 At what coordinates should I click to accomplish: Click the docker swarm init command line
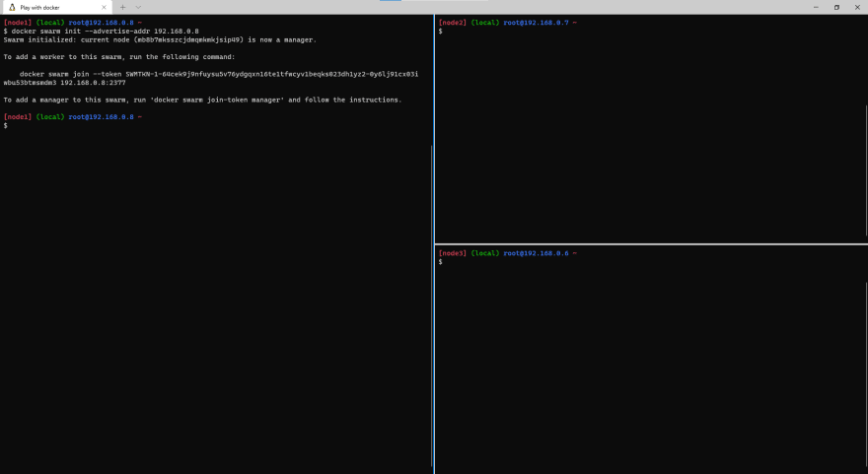[102, 32]
